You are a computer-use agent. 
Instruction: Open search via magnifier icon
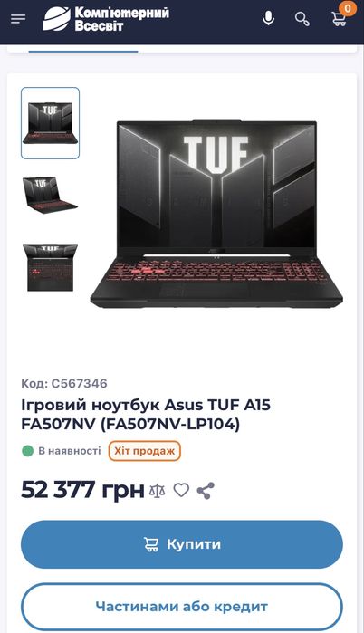(x=302, y=19)
